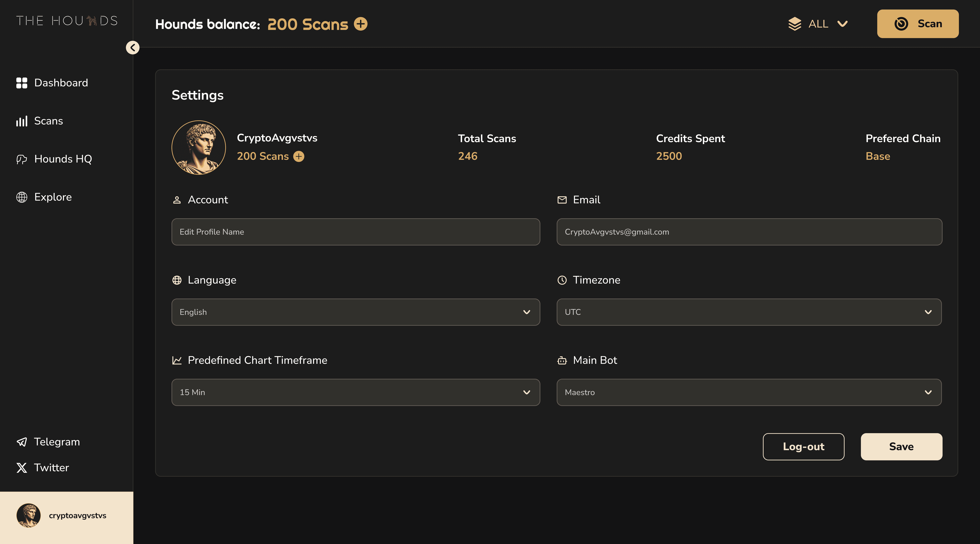Click the Main Bot robot icon
The image size is (980, 544).
pos(562,360)
